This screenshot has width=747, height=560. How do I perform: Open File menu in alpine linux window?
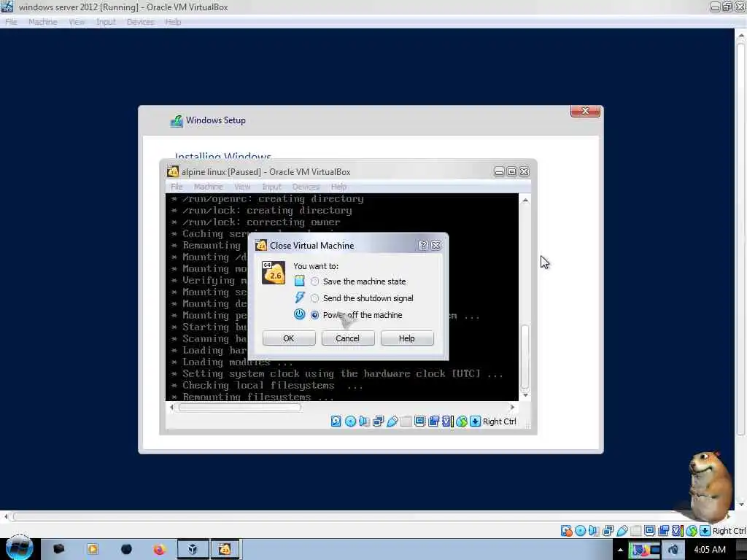177,187
